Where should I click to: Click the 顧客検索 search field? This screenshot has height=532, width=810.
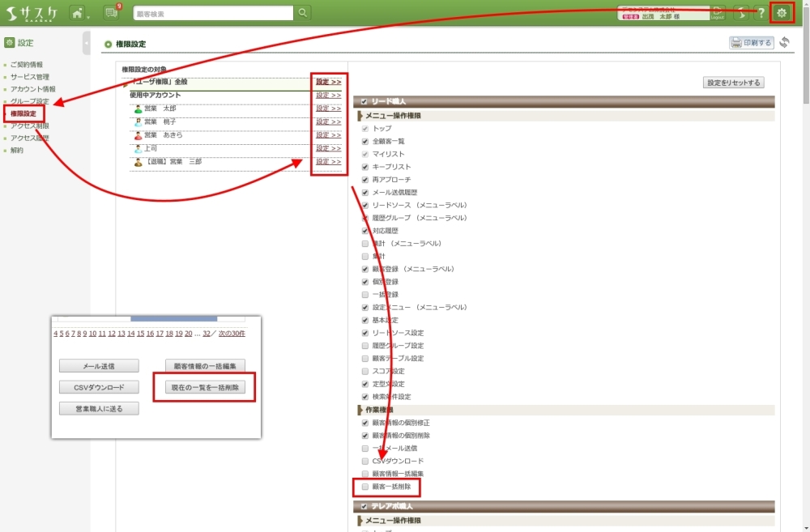coord(212,13)
